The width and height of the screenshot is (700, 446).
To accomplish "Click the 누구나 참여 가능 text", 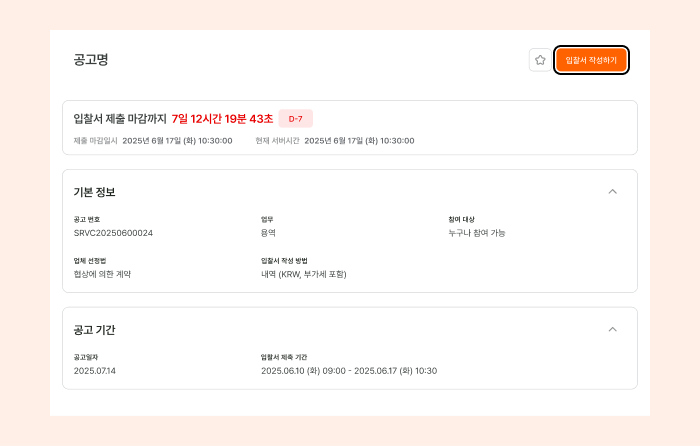I will click(x=477, y=233).
